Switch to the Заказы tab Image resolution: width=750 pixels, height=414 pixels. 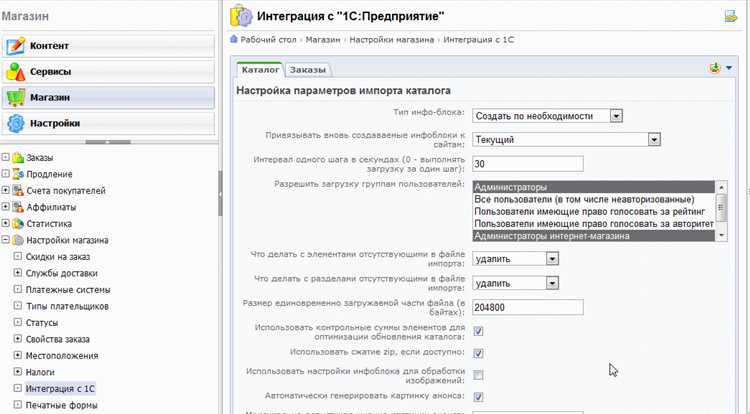[x=308, y=70]
